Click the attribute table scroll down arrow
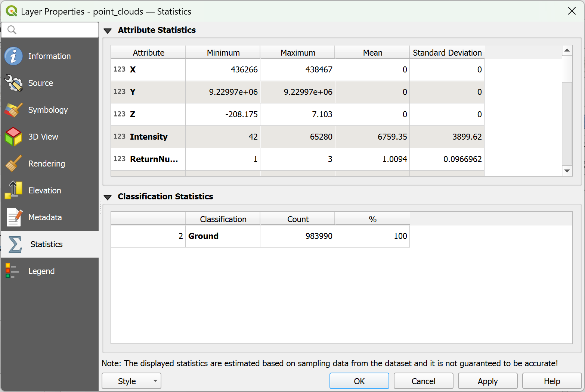585x392 pixels. (567, 171)
